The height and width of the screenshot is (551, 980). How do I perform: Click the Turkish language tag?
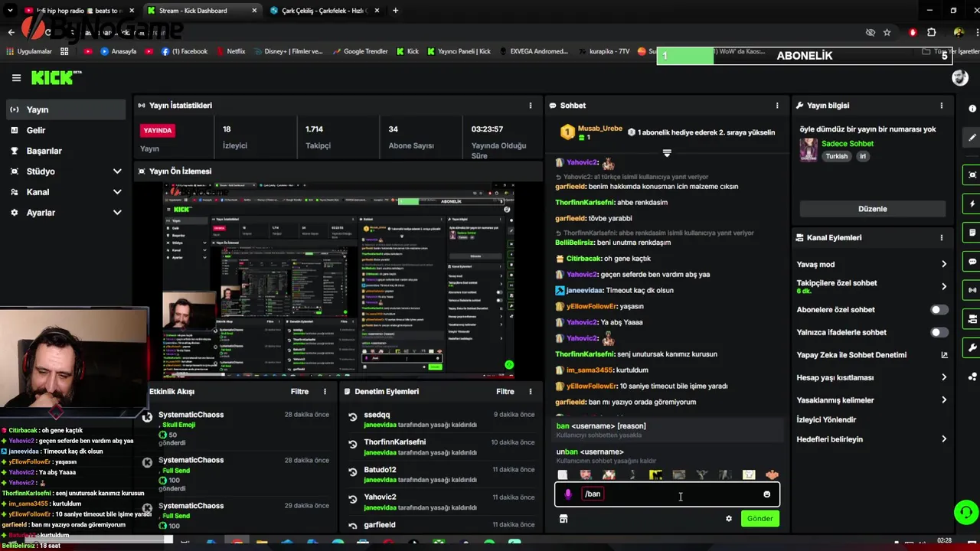tap(836, 156)
